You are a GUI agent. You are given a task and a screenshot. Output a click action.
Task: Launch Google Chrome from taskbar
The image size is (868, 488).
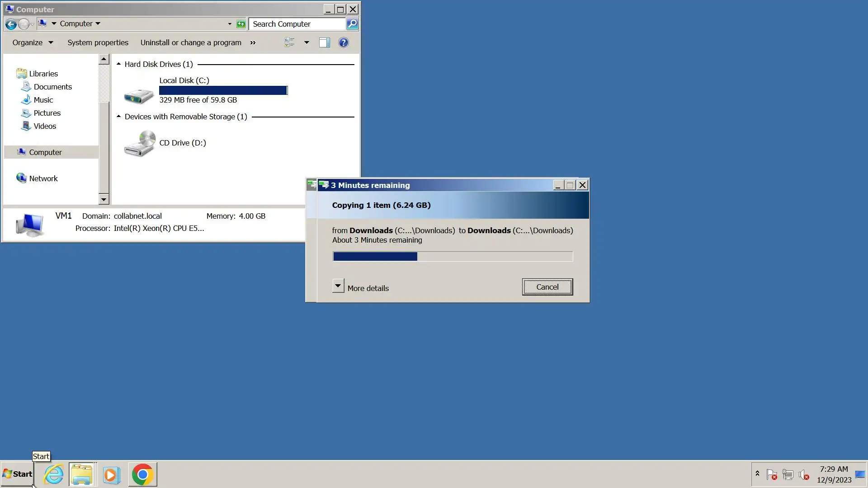coord(142,474)
